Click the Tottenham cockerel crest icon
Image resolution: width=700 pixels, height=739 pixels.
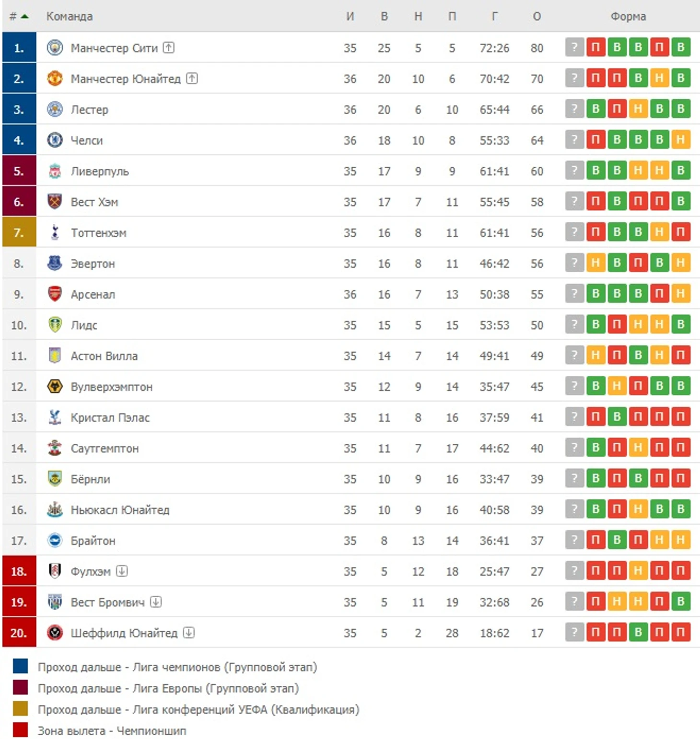[55, 232]
